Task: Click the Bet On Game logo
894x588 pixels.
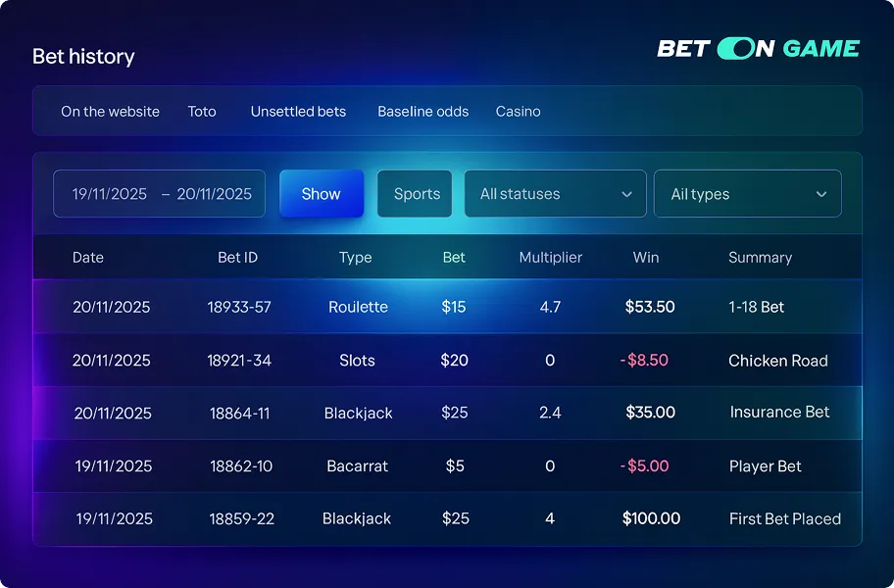Action: pyautogui.click(x=758, y=48)
